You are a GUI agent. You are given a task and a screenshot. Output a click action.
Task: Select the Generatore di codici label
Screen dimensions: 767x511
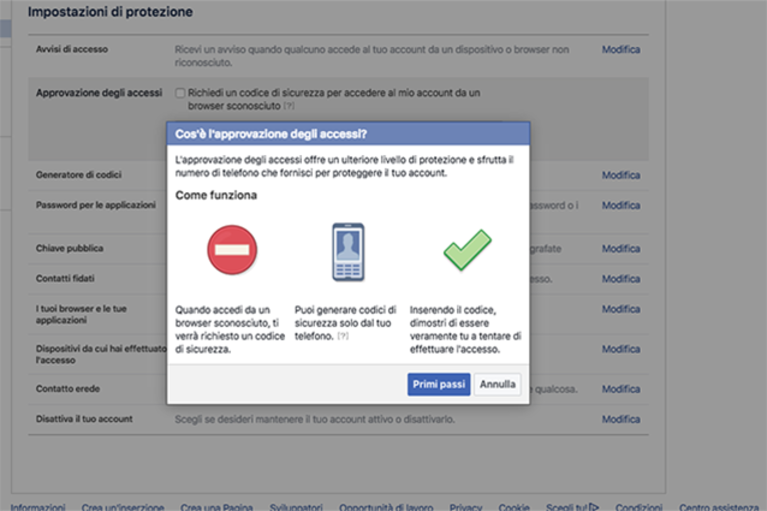(x=78, y=175)
